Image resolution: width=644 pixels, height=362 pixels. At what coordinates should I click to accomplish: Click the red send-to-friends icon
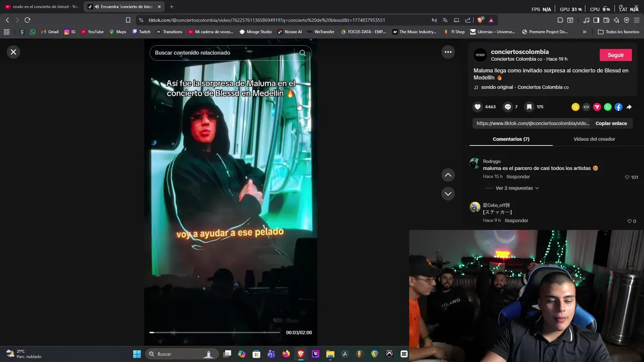click(x=597, y=107)
